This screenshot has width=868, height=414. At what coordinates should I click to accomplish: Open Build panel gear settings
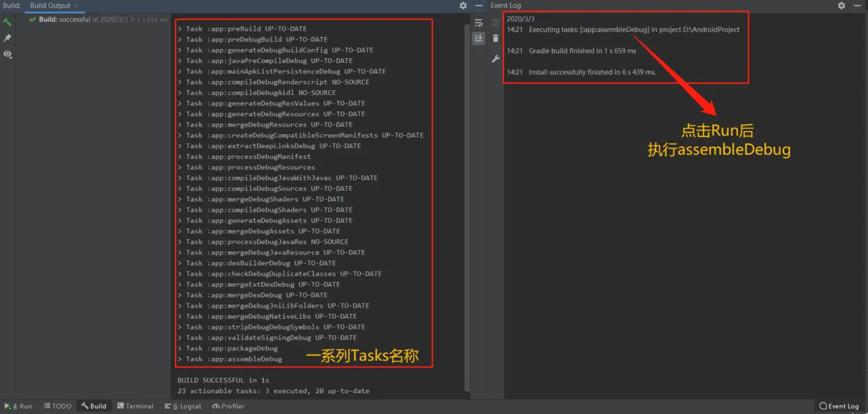click(463, 6)
